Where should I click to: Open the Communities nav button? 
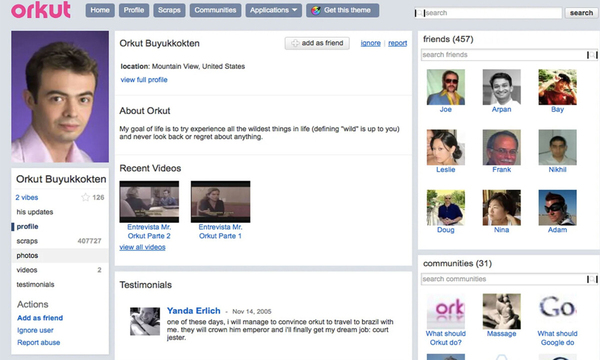(x=215, y=10)
